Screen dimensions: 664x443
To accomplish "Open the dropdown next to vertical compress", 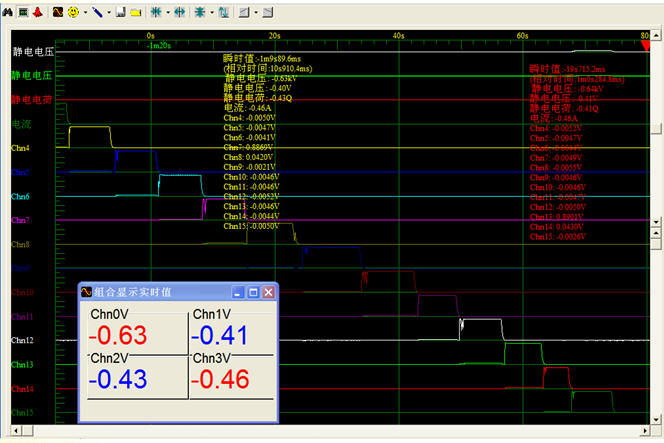I will (212, 12).
